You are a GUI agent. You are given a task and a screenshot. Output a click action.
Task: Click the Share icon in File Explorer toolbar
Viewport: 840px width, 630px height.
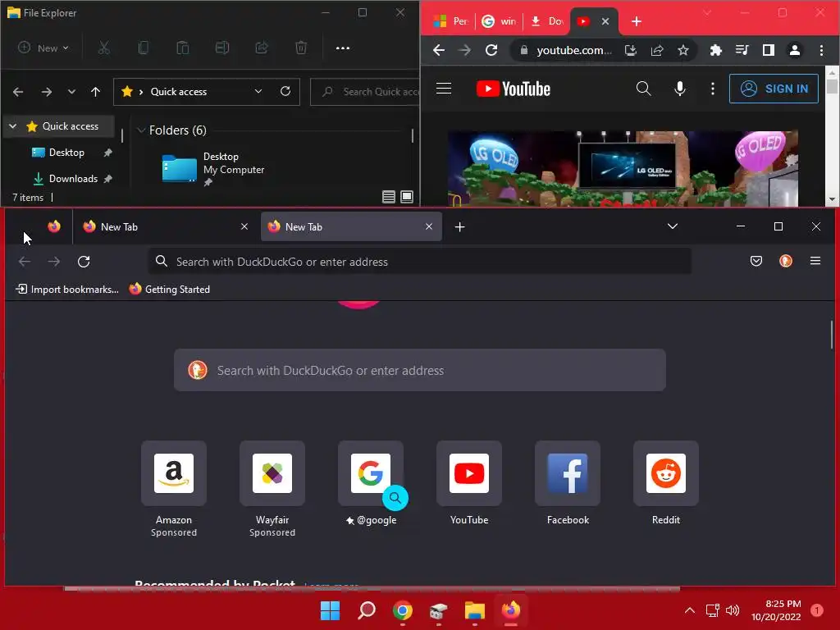pyautogui.click(x=262, y=48)
